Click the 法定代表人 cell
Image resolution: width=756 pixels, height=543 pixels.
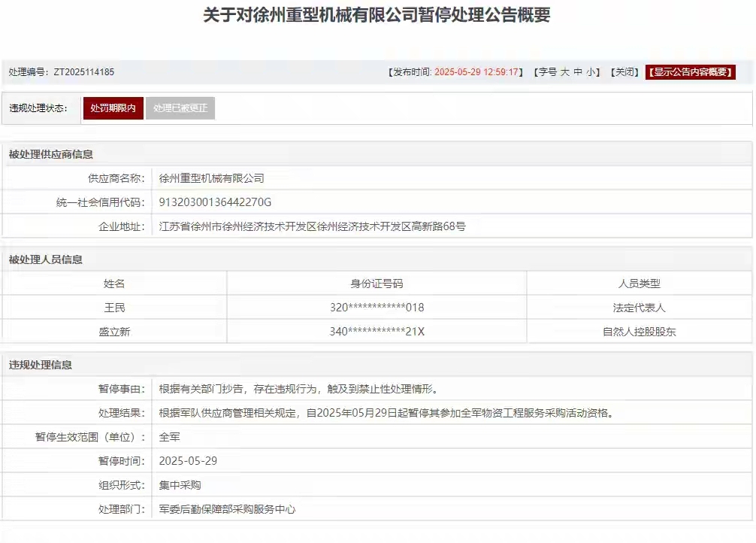[x=640, y=308]
